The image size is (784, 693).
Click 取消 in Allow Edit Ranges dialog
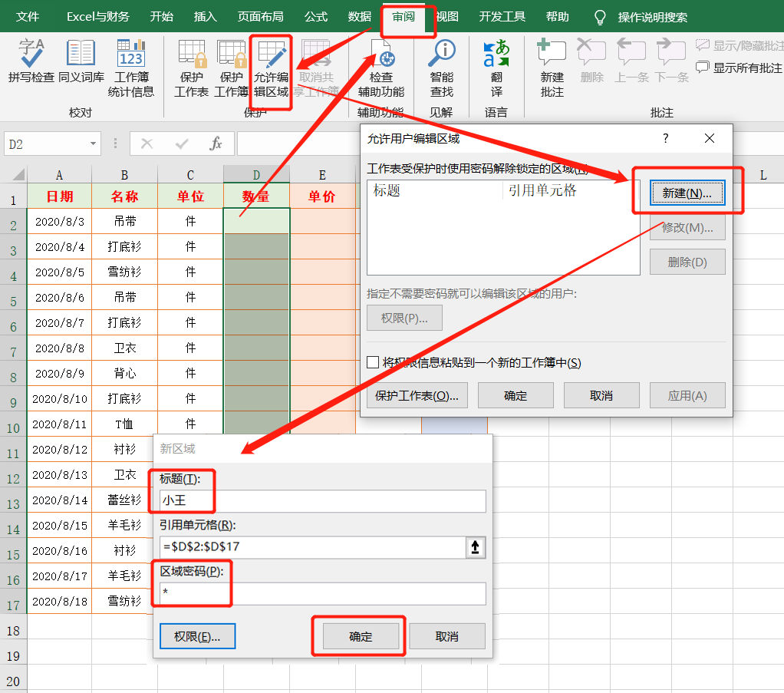click(x=601, y=395)
